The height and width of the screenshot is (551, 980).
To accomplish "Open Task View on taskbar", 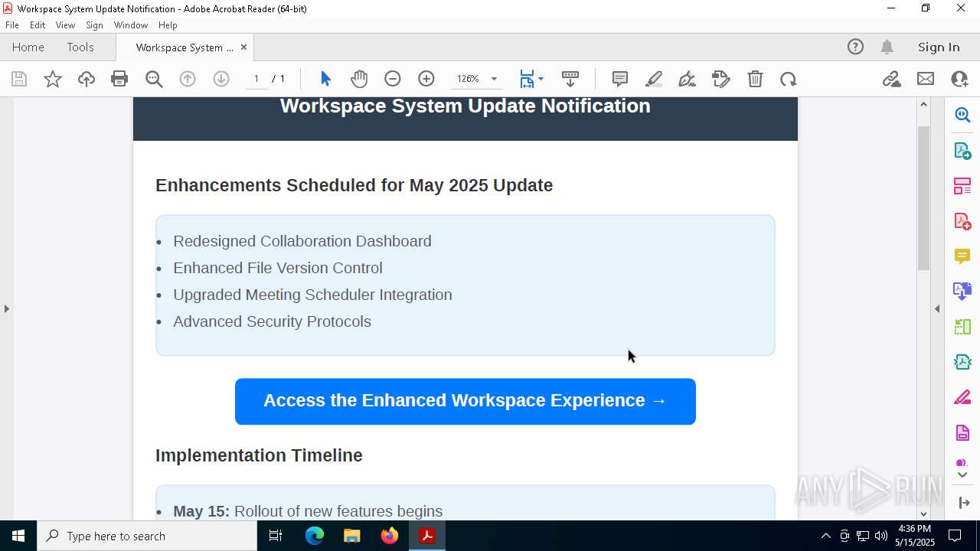I will [x=276, y=536].
